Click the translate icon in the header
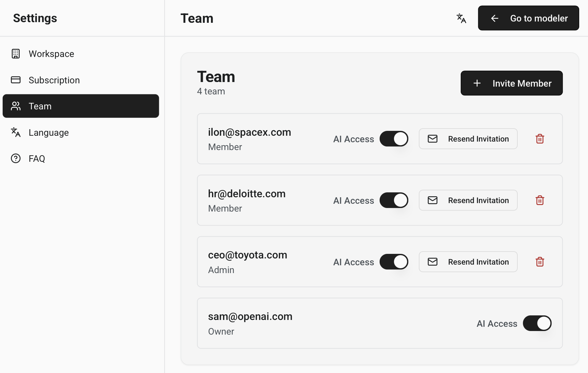588x373 pixels. 461,18
